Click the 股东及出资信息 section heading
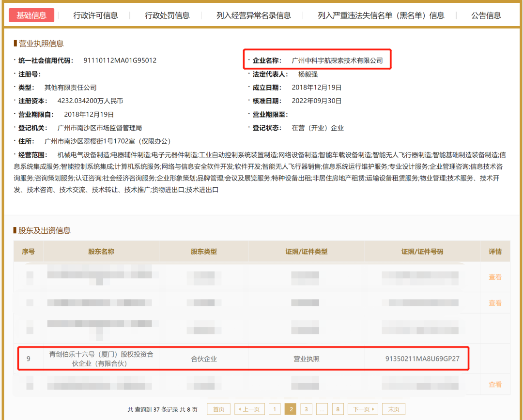Viewport: 523px width, 420px height. 45,230
